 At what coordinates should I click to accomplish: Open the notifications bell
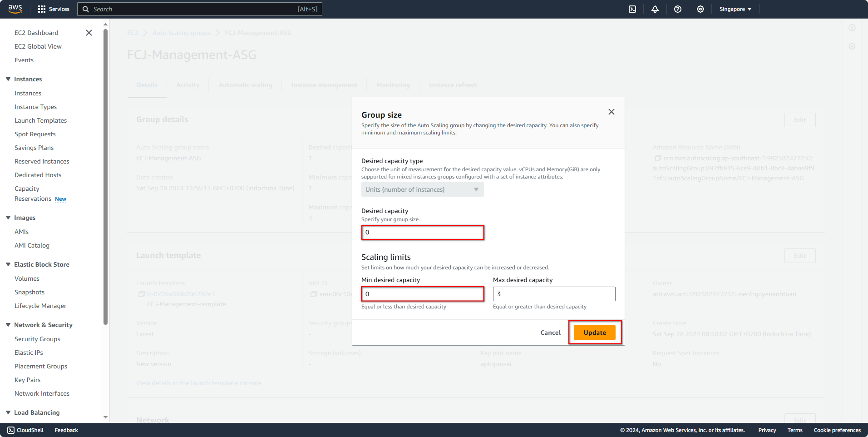[655, 9]
